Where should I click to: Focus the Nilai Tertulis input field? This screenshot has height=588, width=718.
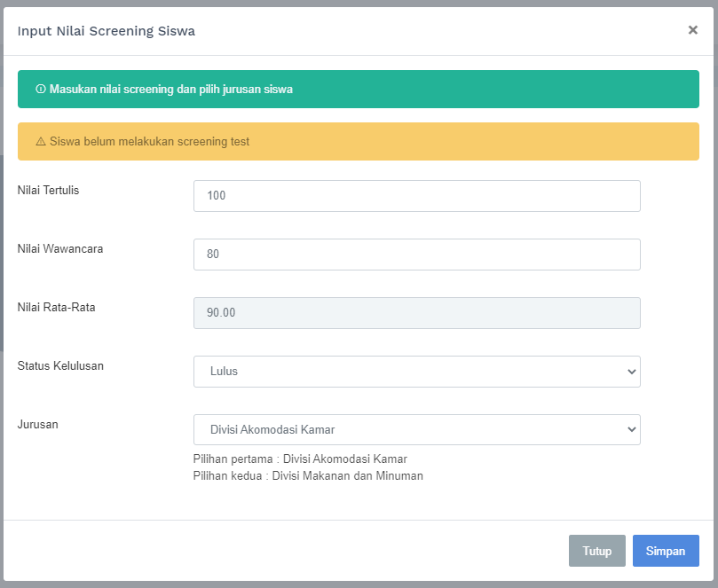pos(416,196)
